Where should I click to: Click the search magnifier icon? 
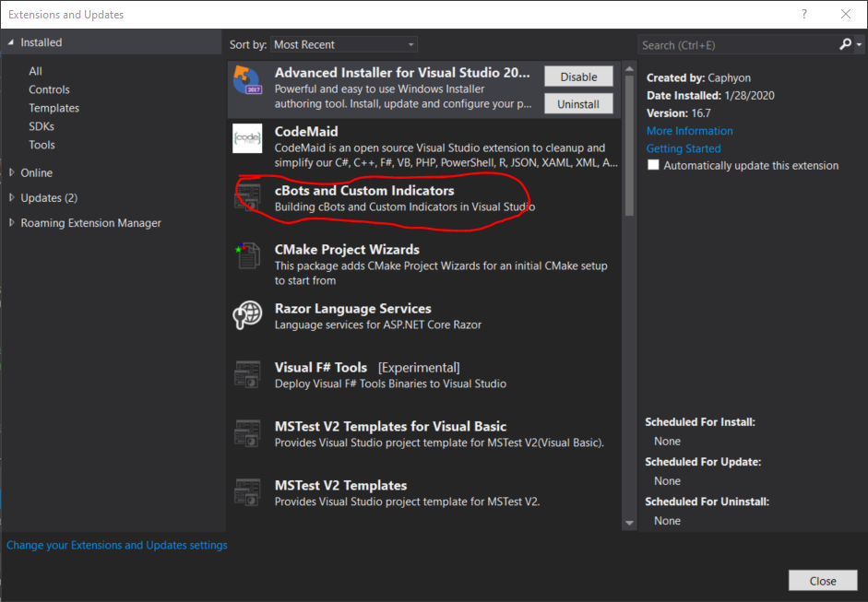pos(845,44)
